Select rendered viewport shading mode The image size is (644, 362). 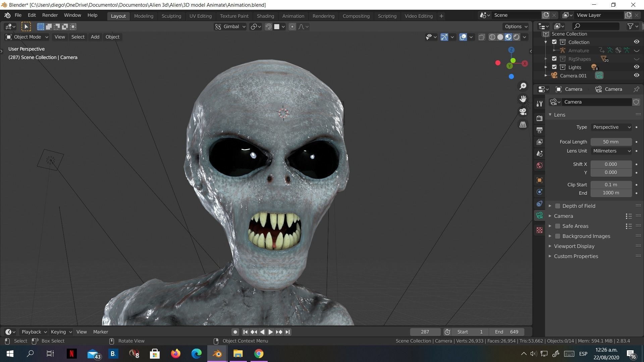517,37
